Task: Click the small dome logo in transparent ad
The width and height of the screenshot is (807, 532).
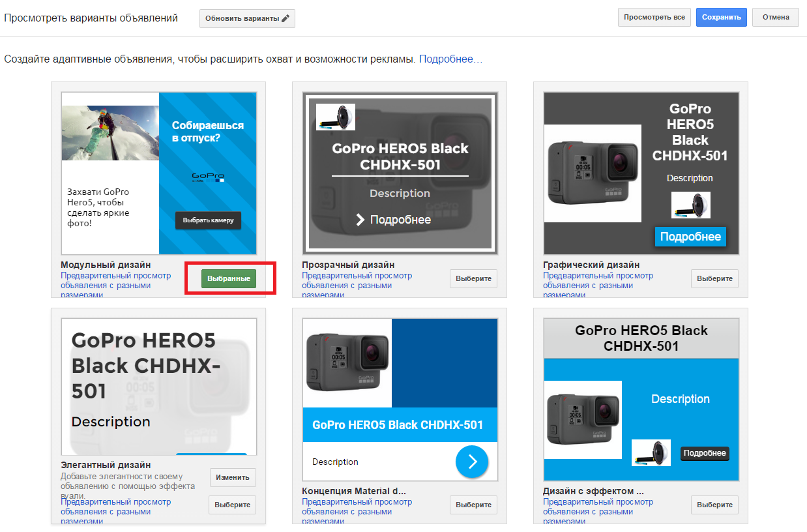Action: pyautogui.click(x=336, y=117)
